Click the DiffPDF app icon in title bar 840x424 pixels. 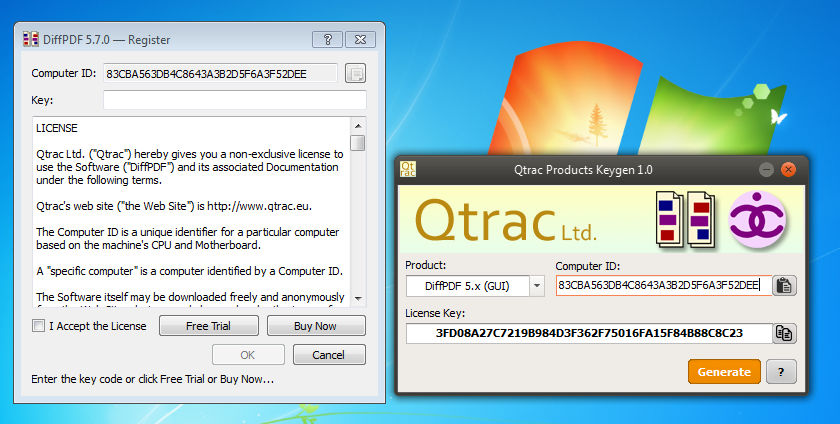(31, 40)
